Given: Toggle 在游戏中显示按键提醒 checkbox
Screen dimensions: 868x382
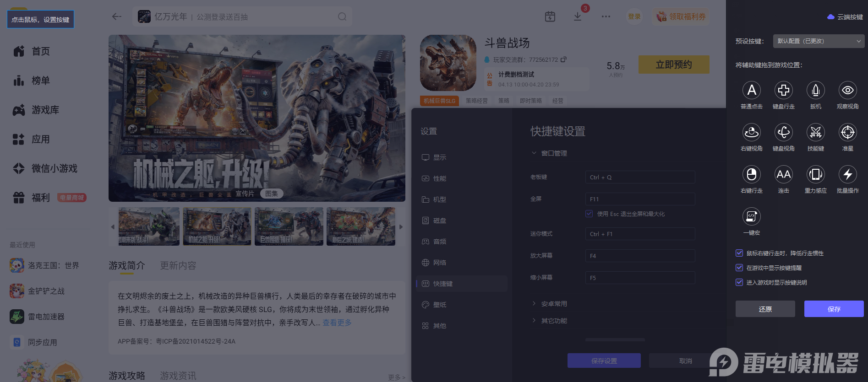Looking at the screenshot, I should click(739, 268).
